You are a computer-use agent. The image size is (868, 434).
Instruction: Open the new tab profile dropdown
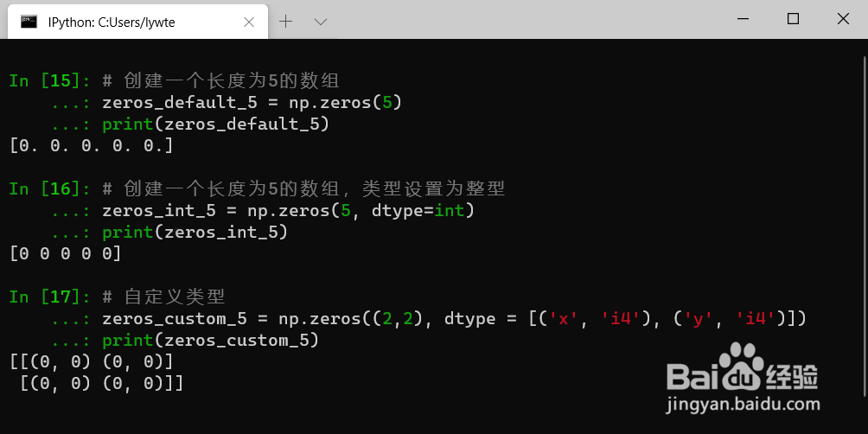(321, 22)
